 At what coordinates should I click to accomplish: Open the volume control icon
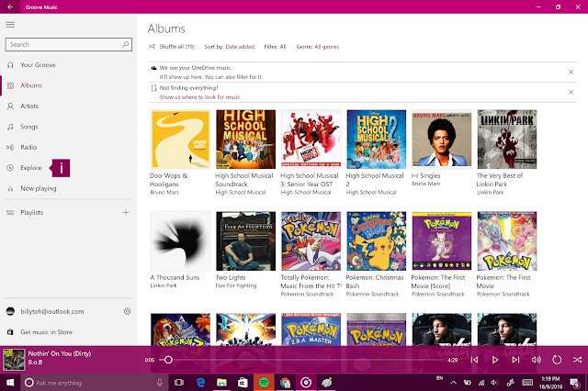click(537, 360)
